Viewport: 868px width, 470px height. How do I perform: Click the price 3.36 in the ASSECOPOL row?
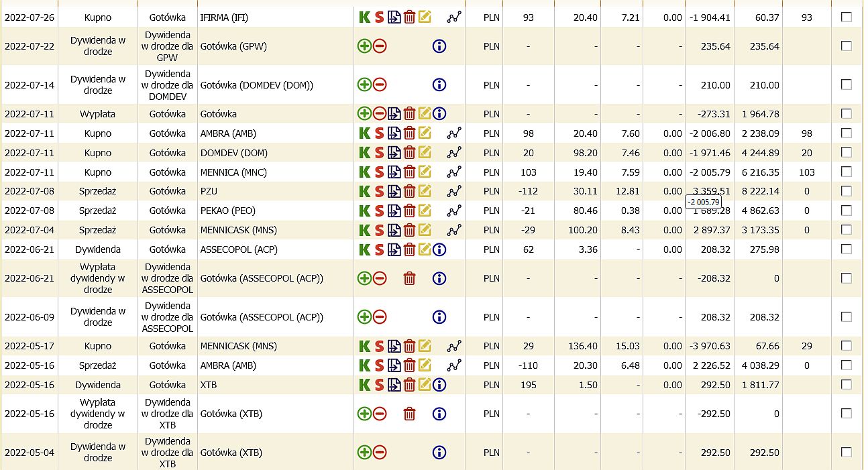click(x=588, y=249)
